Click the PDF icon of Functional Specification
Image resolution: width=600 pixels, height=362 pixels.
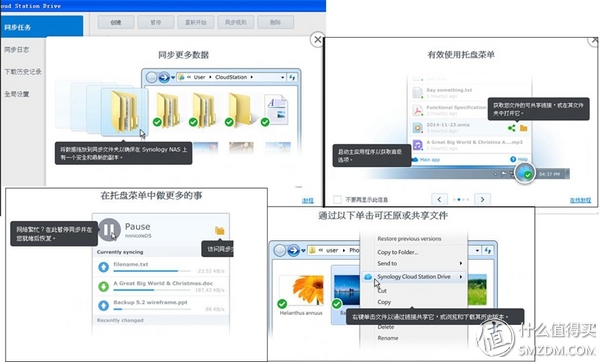[417, 110]
